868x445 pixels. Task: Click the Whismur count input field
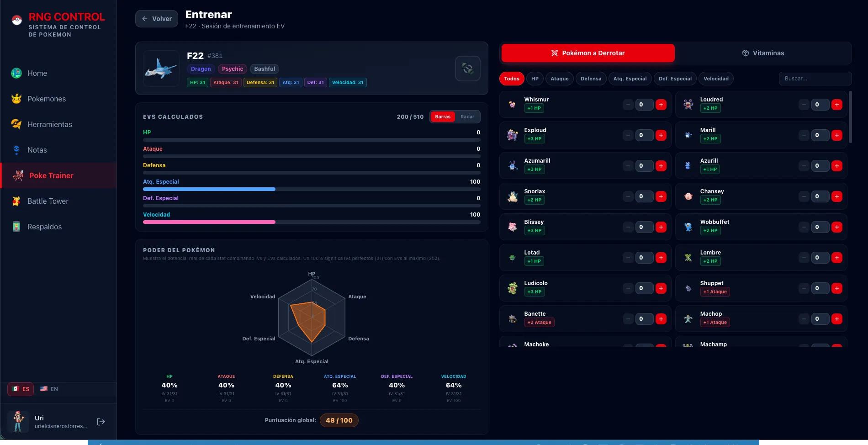coord(644,105)
